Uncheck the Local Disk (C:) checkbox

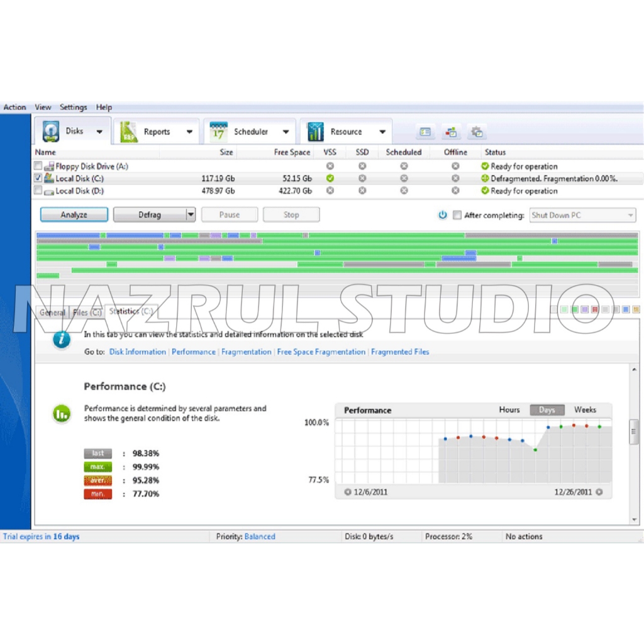click(38, 179)
